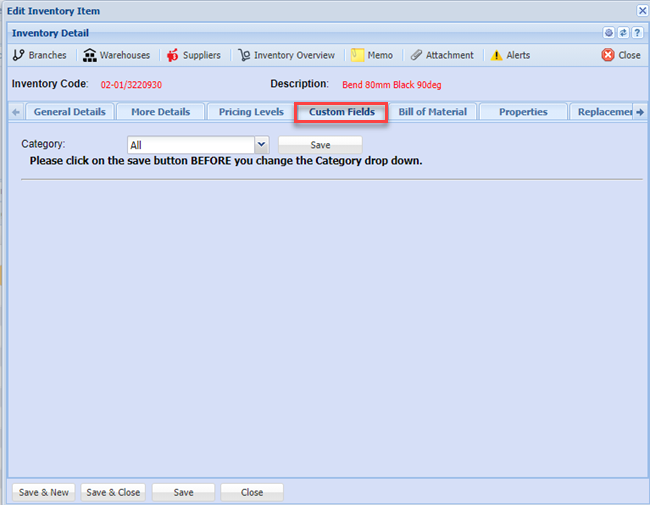Viewport: 650px width, 505px height.
Task: Click the Save & Close button
Action: (113, 492)
